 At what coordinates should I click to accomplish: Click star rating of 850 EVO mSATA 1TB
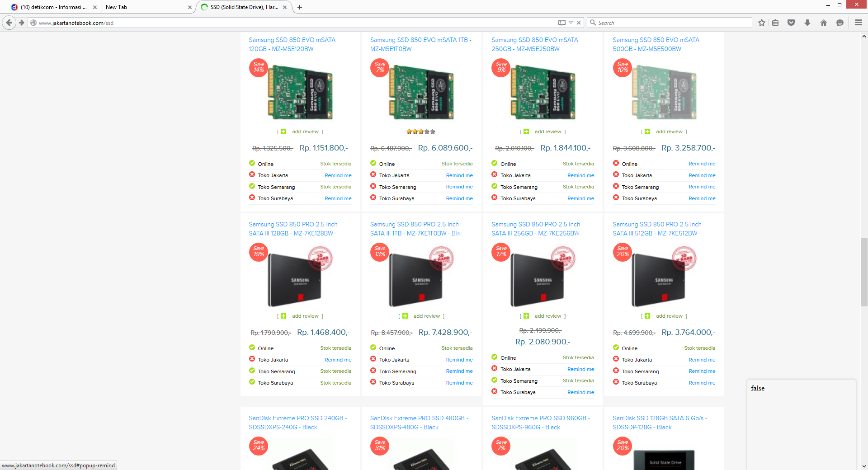pos(421,132)
